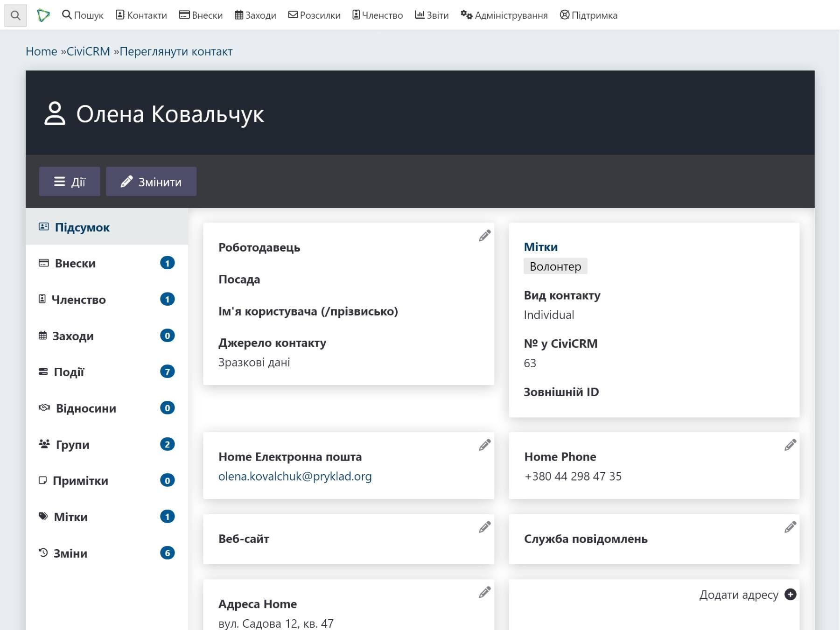Screen dimensions: 840x630
Task: Edit Home Phone via pencil icon
Action: [791, 445]
